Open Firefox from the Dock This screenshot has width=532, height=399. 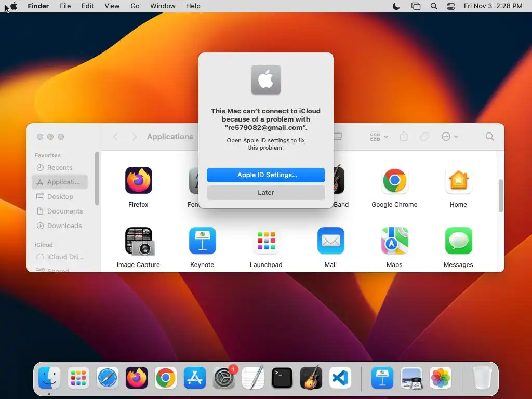click(137, 378)
